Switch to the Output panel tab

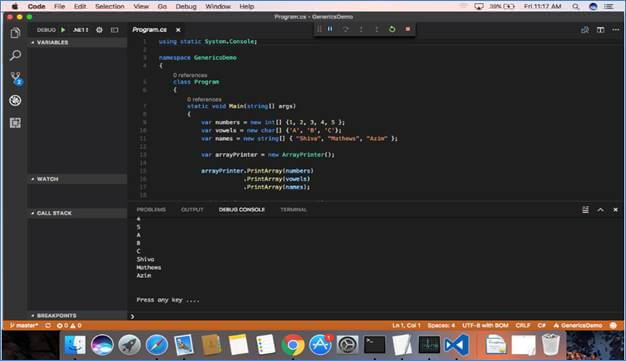pyautogui.click(x=192, y=210)
